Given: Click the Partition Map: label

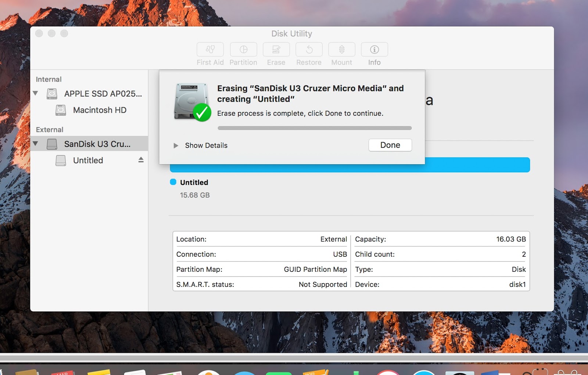Looking at the screenshot, I should pos(199,269).
